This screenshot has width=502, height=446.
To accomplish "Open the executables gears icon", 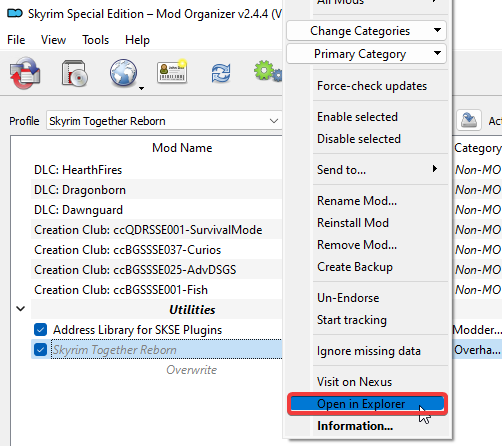I will tap(268, 71).
